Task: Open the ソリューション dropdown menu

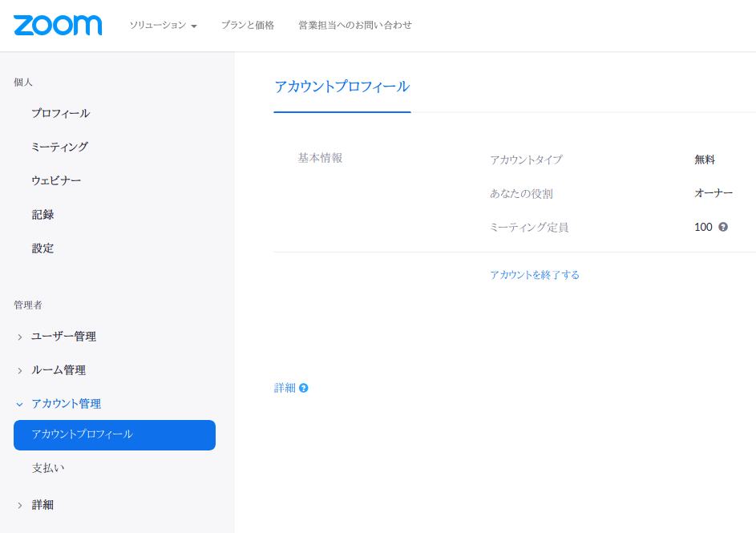Action: pos(163,25)
